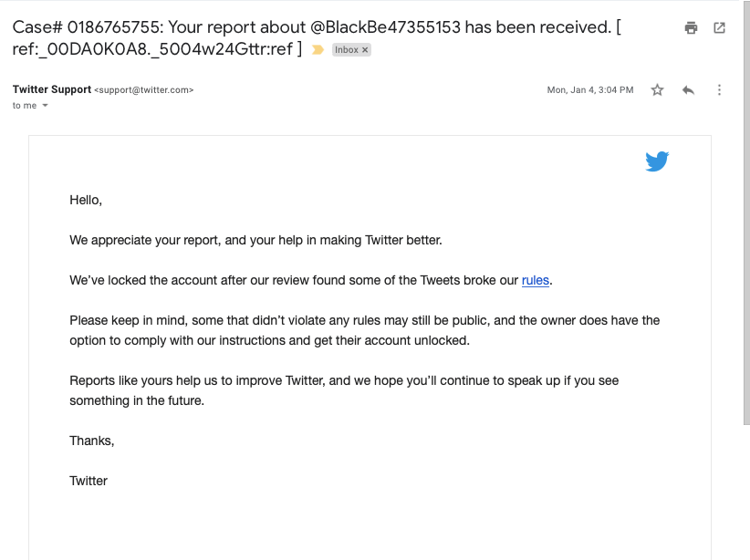Remove the Inbox label with its X
The height and width of the screenshot is (560, 750).
click(366, 50)
